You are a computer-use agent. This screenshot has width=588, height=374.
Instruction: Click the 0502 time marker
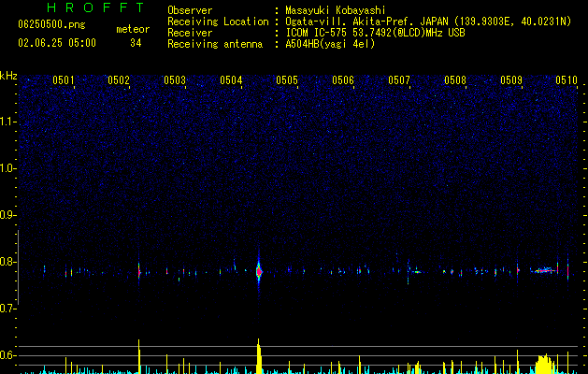coord(119,79)
